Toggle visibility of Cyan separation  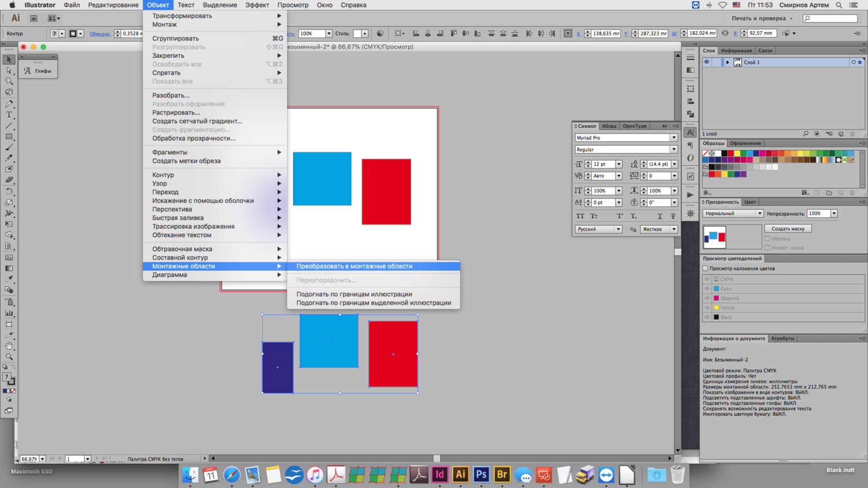(x=707, y=289)
